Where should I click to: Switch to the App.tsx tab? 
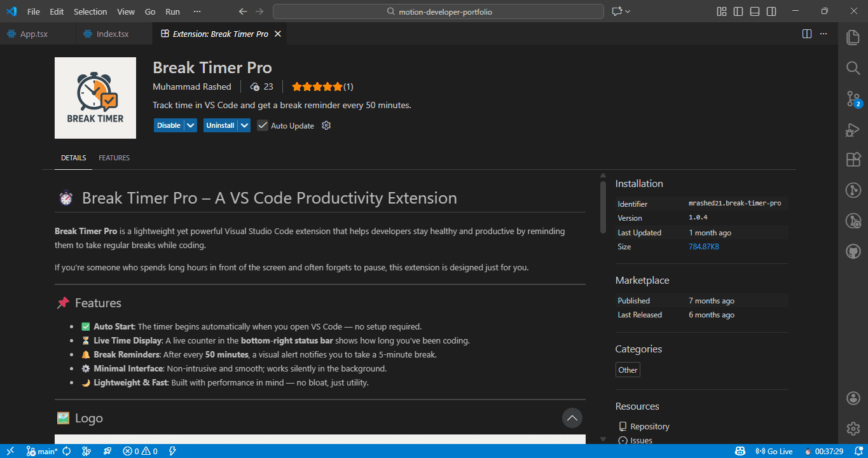click(x=38, y=34)
